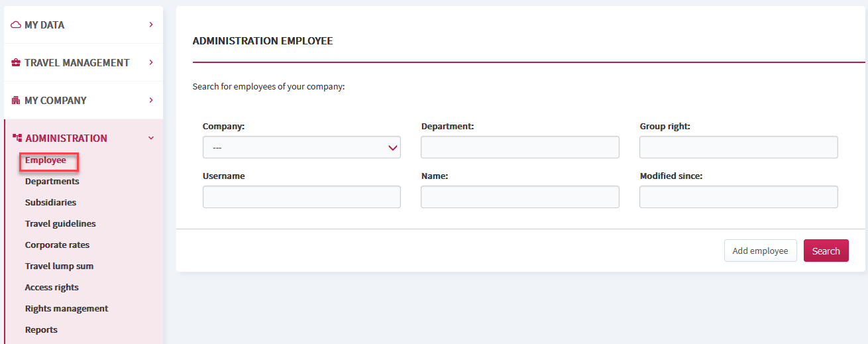This screenshot has width=868, height=344.
Task: Select Subsidiaries from the Administration menu
Action: (50, 202)
